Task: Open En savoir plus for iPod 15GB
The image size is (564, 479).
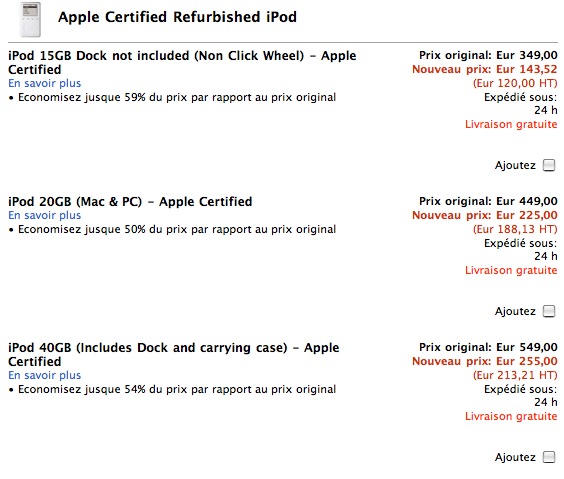Action: pos(45,83)
